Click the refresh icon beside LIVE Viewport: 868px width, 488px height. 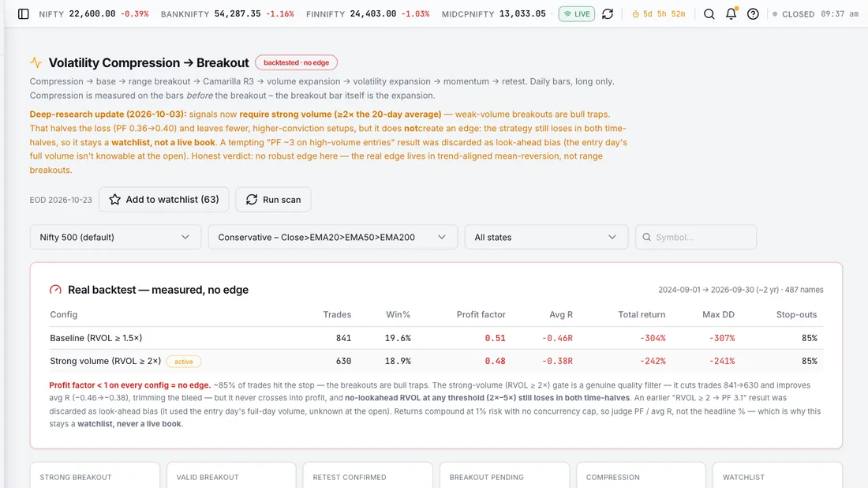pos(608,14)
